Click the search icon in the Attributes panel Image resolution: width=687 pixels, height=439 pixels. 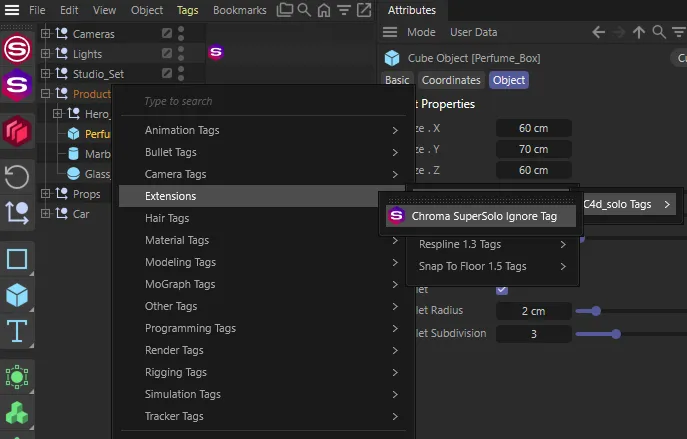point(659,32)
